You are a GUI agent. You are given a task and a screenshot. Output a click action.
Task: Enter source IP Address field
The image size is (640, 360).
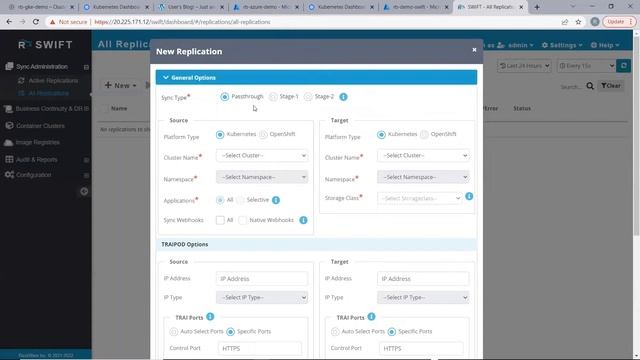coord(262,279)
